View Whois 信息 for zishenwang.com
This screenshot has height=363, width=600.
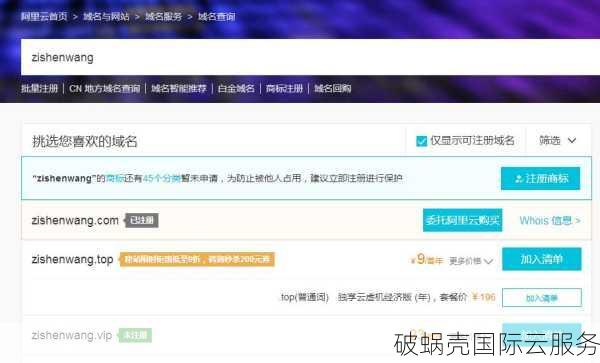pos(550,220)
